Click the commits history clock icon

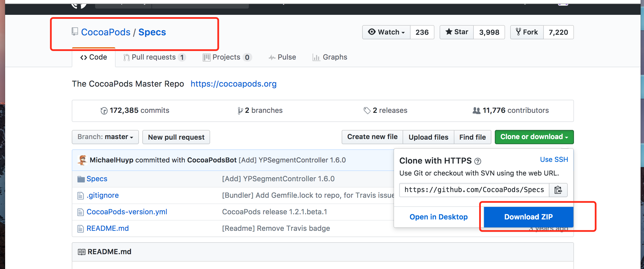tap(104, 111)
